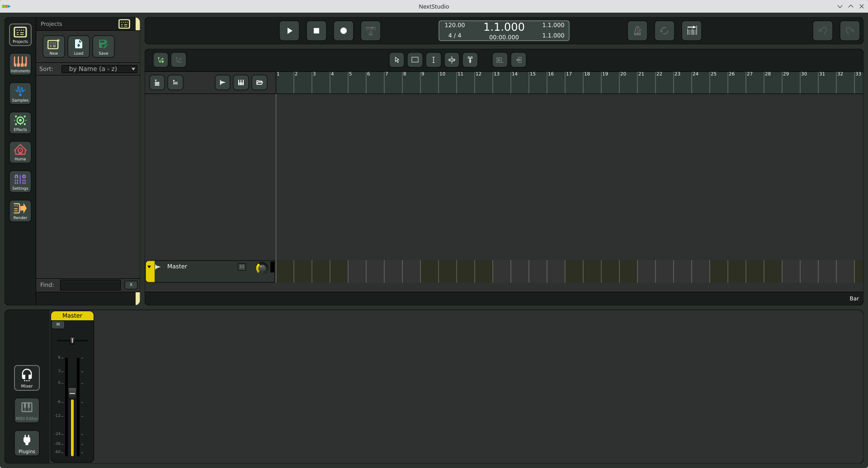The image size is (868, 468).
Task: Open the Samples browser panel
Action: [20, 93]
